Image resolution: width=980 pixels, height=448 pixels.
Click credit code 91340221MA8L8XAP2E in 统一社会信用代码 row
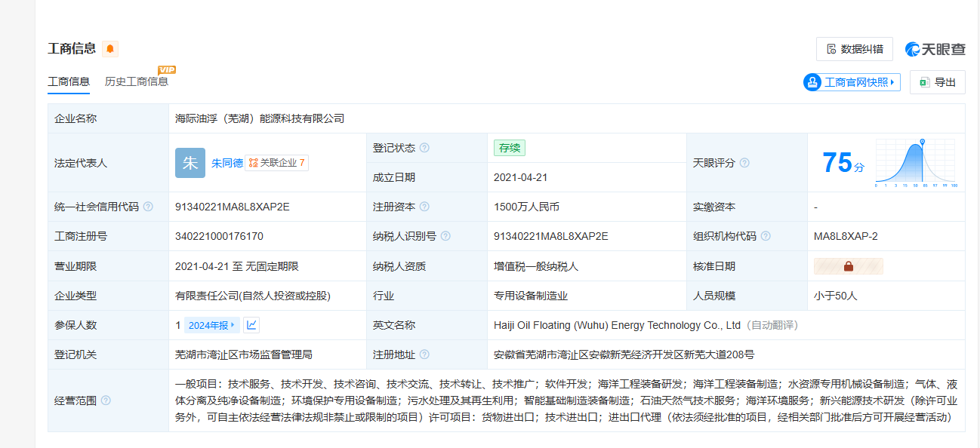point(233,207)
